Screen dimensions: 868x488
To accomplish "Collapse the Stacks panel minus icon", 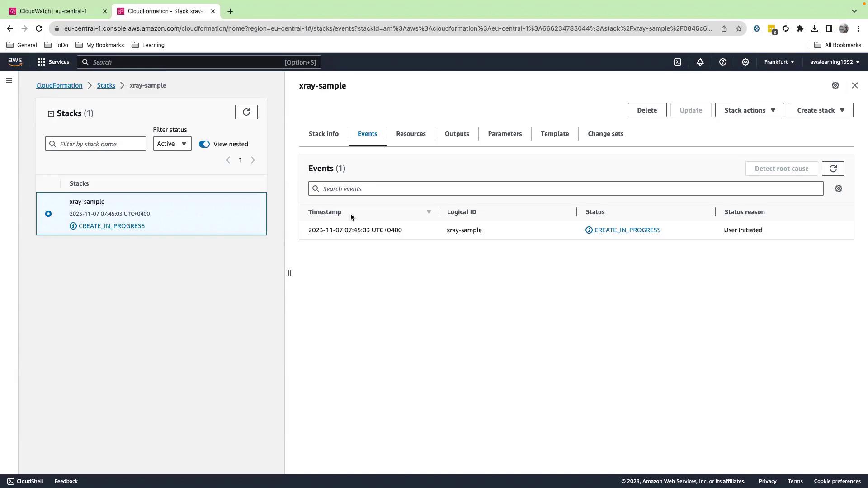I will click(51, 114).
